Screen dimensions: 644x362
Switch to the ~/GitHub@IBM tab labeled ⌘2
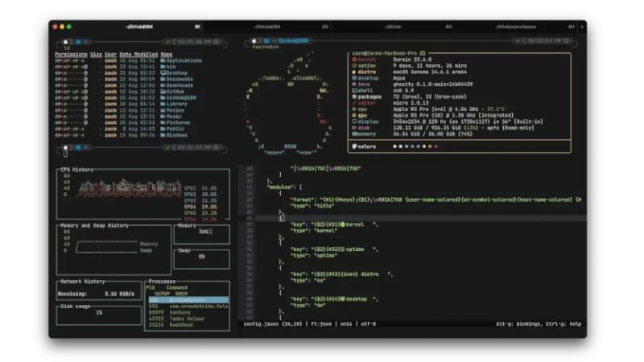coord(267,27)
